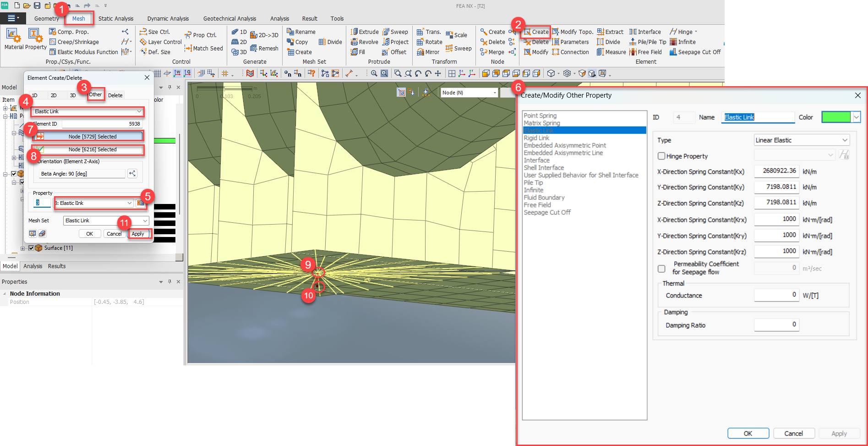
Task: Enable the Hinge Property checkbox
Action: [x=661, y=156]
